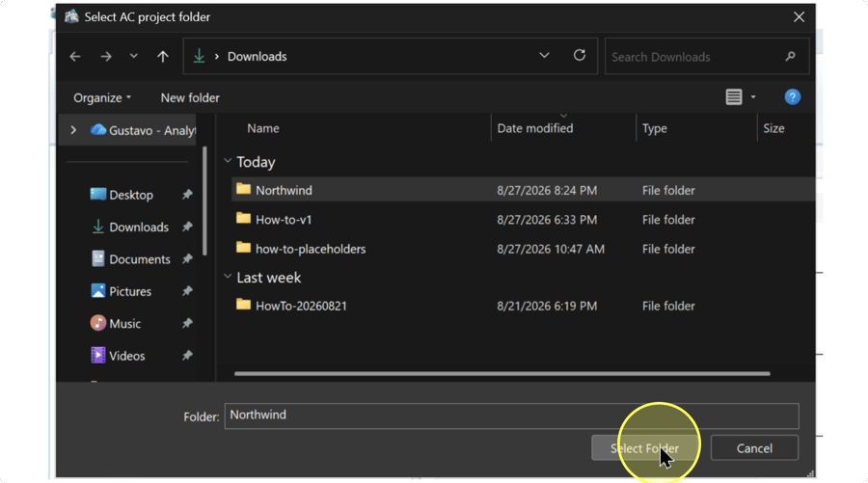868x483 pixels.
Task: Expand the Gustavo OneDrive tree node
Action: pyautogui.click(x=73, y=130)
